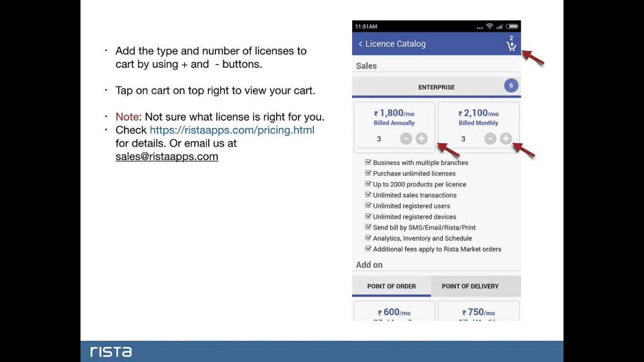This screenshot has width=644, height=362.
Task: Tap the monthly quantity field showing 3
Action: (463, 139)
